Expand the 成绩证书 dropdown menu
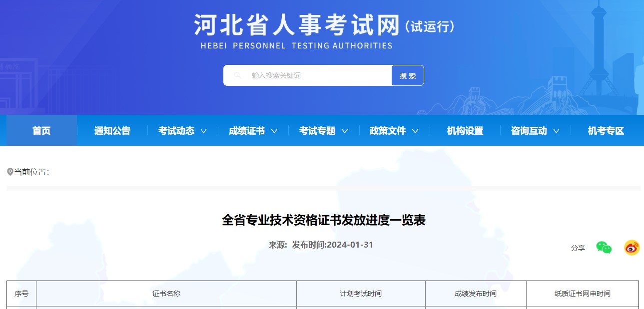644x309 pixels. [252, 130]
